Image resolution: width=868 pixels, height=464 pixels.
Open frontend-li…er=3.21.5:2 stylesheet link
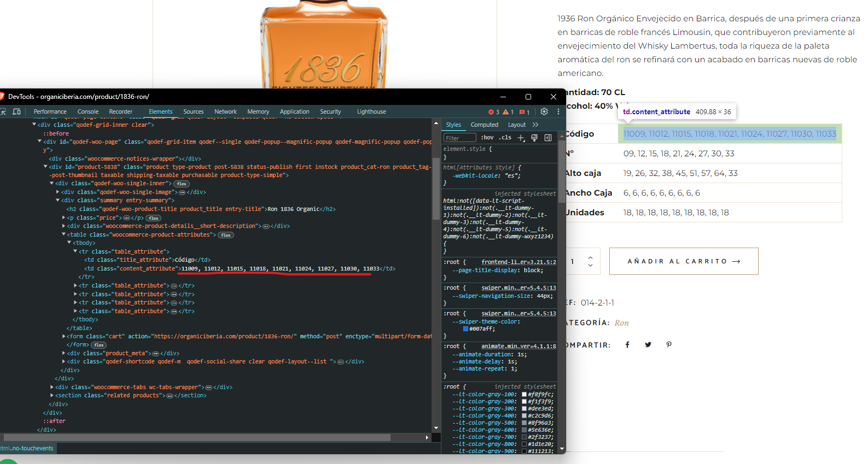(519, 262)
